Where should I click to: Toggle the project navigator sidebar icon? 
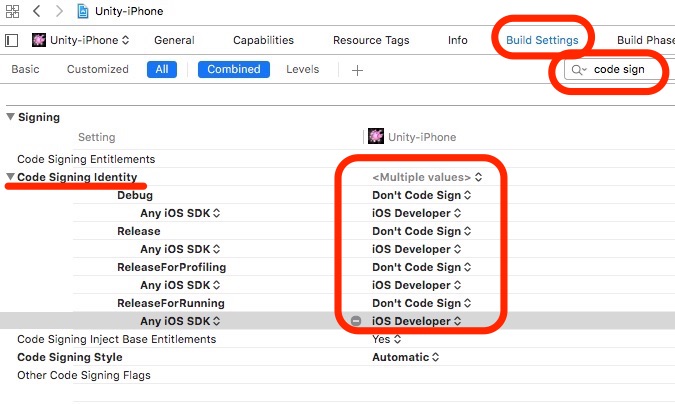tap(12, 40)
